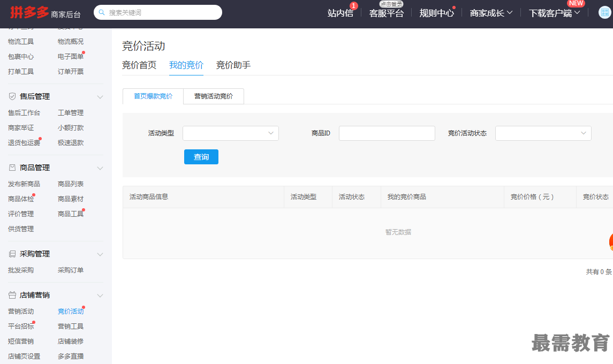The height and width of the screenshot is (364, 613).
Task: Open 电子面单 in sidebar
Action: [x=70, y=56]
